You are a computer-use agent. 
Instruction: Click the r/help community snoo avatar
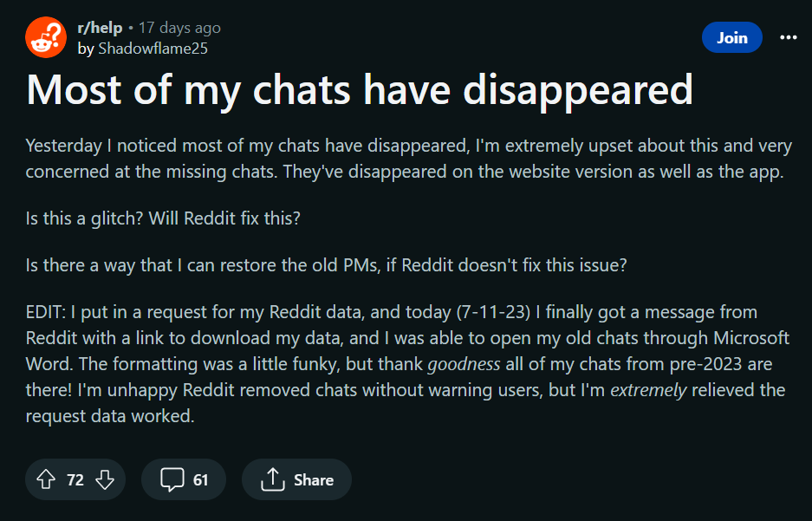point(45,37)
